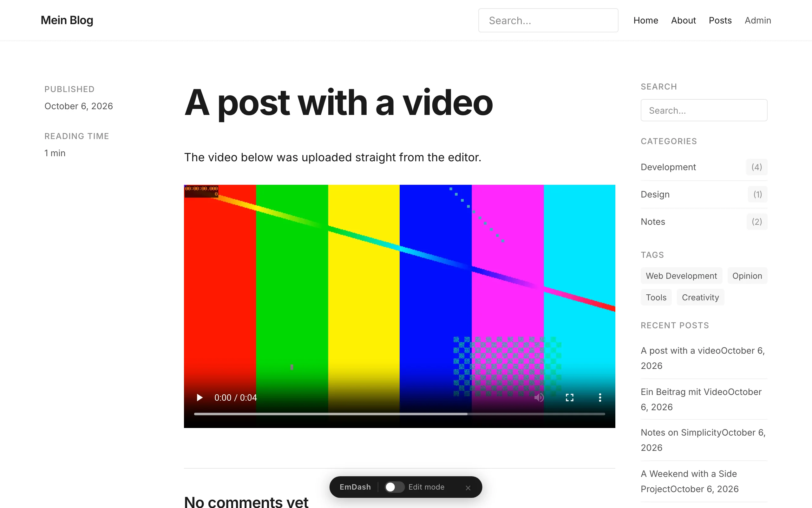Select the Opinion tag
Image resolution: width=812 pixels, height=508 pixels.
747,276
